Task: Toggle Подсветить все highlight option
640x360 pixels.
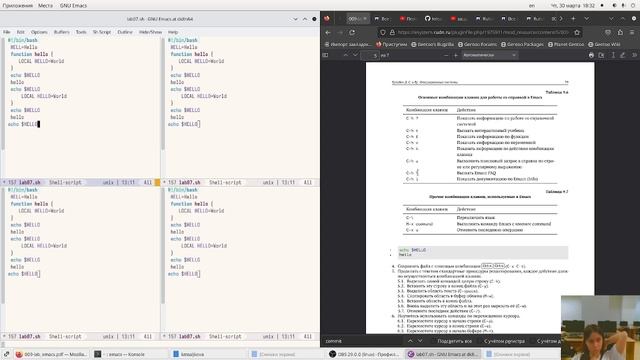Action: click(454, 341)
